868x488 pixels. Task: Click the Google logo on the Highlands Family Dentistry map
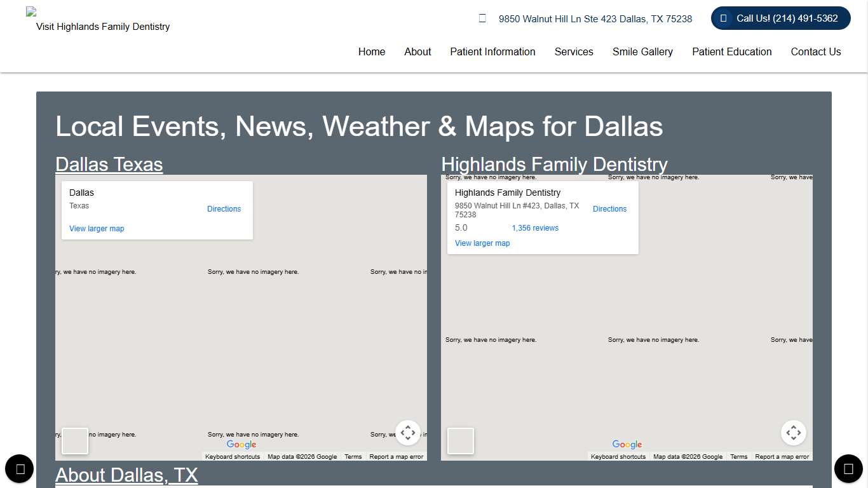click(x=627, y=444)
